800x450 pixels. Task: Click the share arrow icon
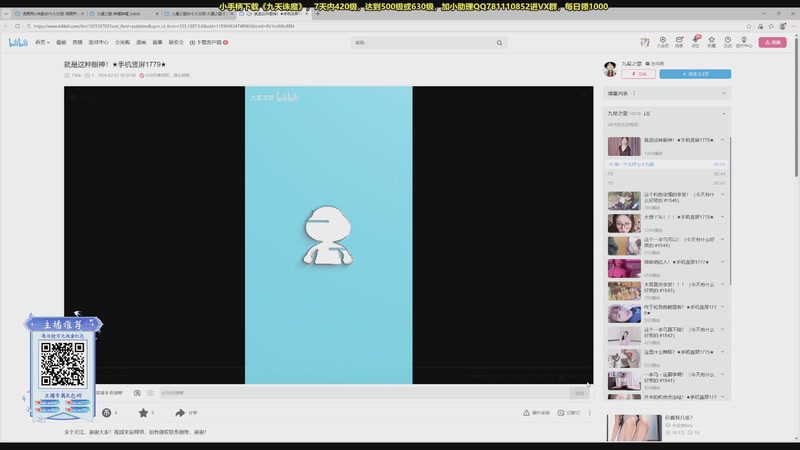181,412
